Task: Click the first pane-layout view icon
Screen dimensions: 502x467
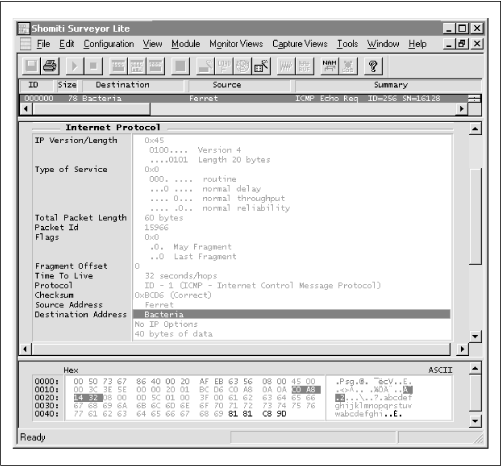Action: point(118,66)
